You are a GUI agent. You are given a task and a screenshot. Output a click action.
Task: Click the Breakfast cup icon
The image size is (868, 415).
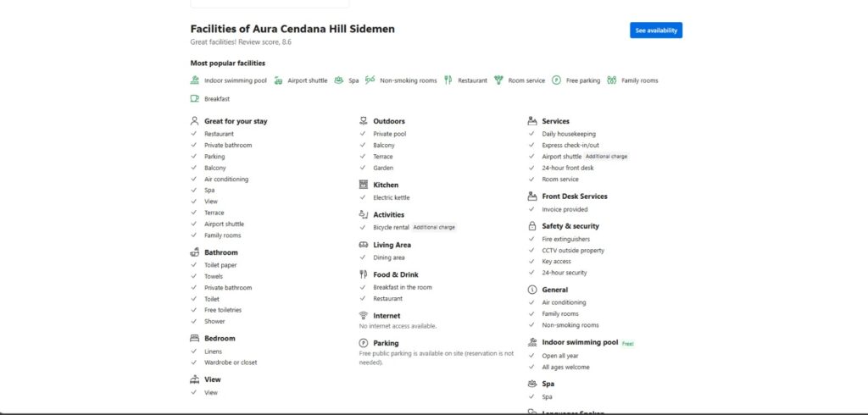coord(195,99)
